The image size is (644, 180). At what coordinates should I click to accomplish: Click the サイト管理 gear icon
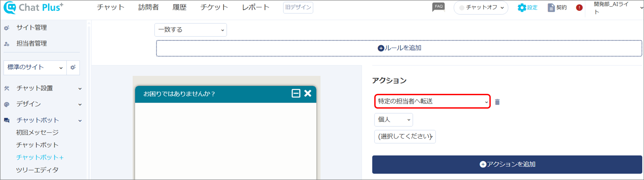click(7, 28)
